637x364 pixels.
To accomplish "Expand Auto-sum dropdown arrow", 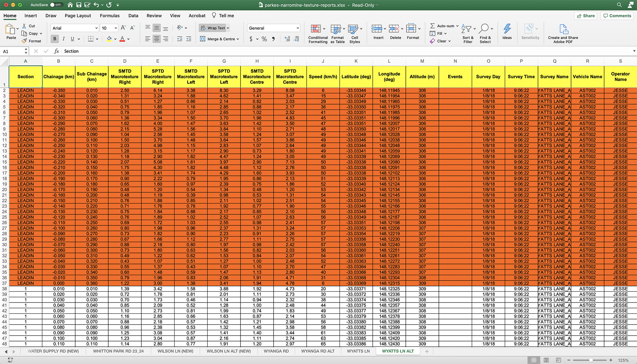I will coord(457,26).
